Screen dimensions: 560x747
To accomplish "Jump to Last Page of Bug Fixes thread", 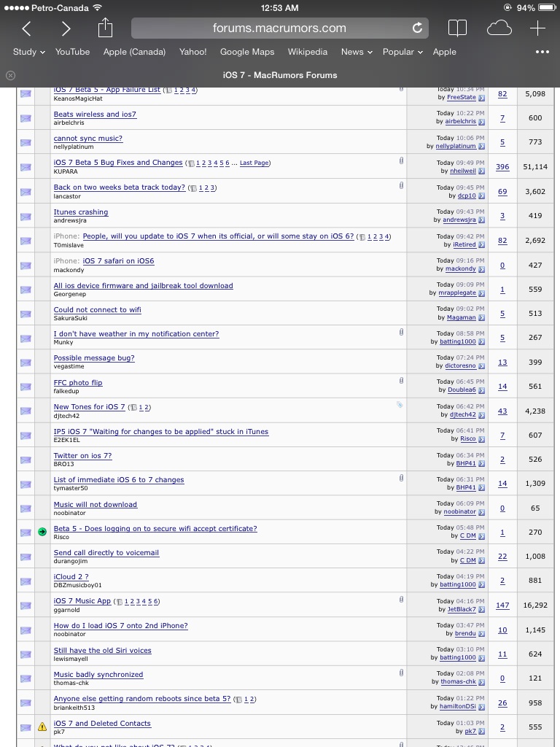I will [x=254, y=163].
